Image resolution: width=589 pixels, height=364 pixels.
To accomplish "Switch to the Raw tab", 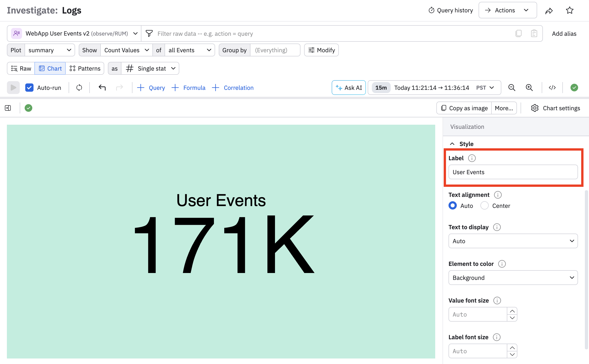I will [21, 69].
